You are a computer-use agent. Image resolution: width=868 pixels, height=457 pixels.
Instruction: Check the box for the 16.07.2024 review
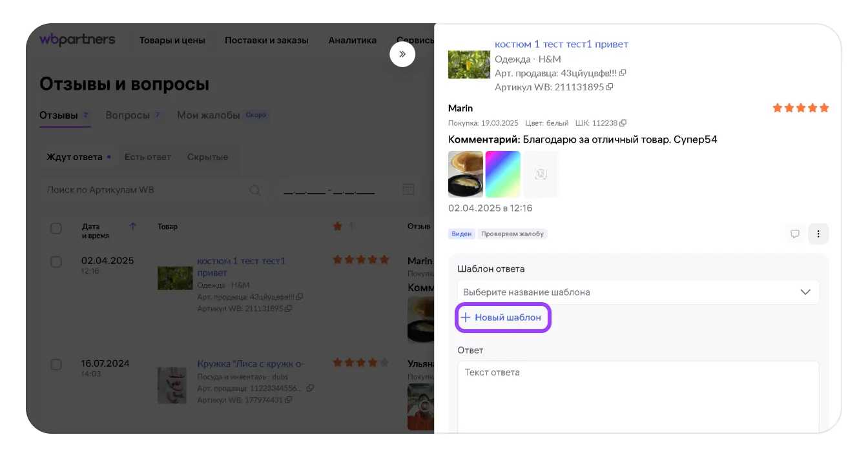56,365
